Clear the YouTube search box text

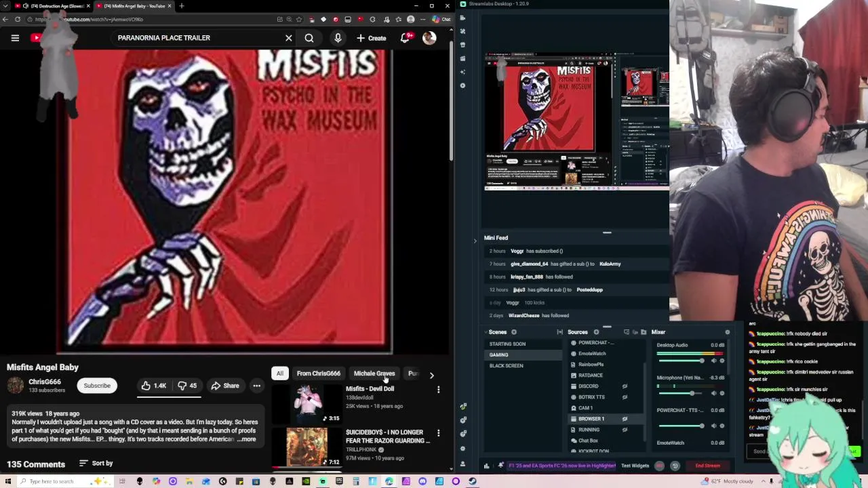coord(288,38)
